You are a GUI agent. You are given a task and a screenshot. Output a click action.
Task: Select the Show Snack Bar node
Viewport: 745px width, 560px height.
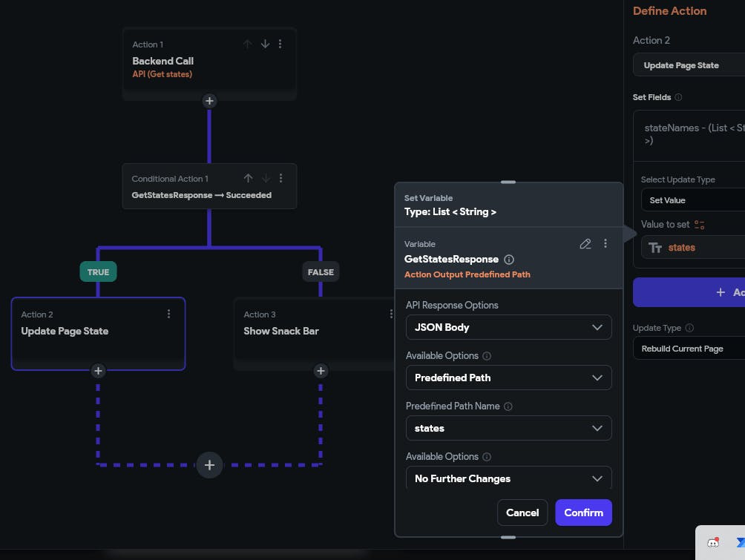315,334
